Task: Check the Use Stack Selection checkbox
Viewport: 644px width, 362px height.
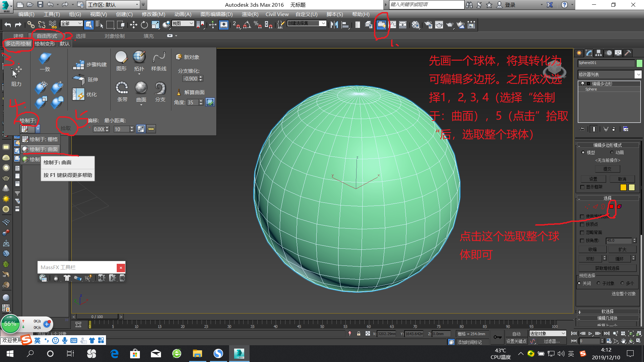Action: pyautogui.click(x=582, y=217)
